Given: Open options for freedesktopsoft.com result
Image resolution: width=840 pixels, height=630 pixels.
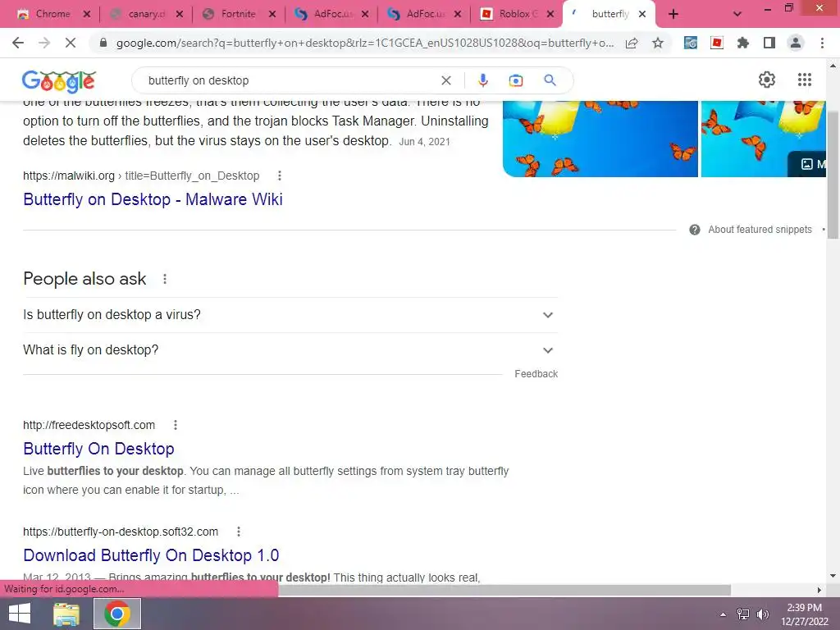Looking at the screenshot, I should [176, 425].
